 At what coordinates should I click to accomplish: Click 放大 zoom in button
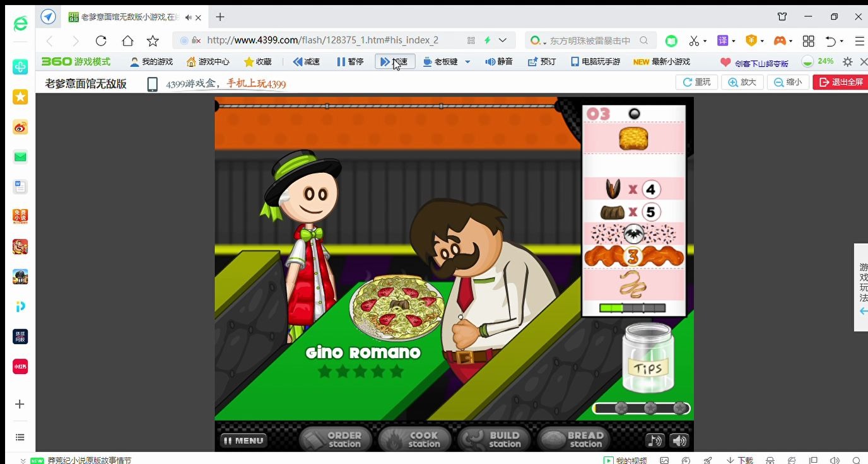742,82
